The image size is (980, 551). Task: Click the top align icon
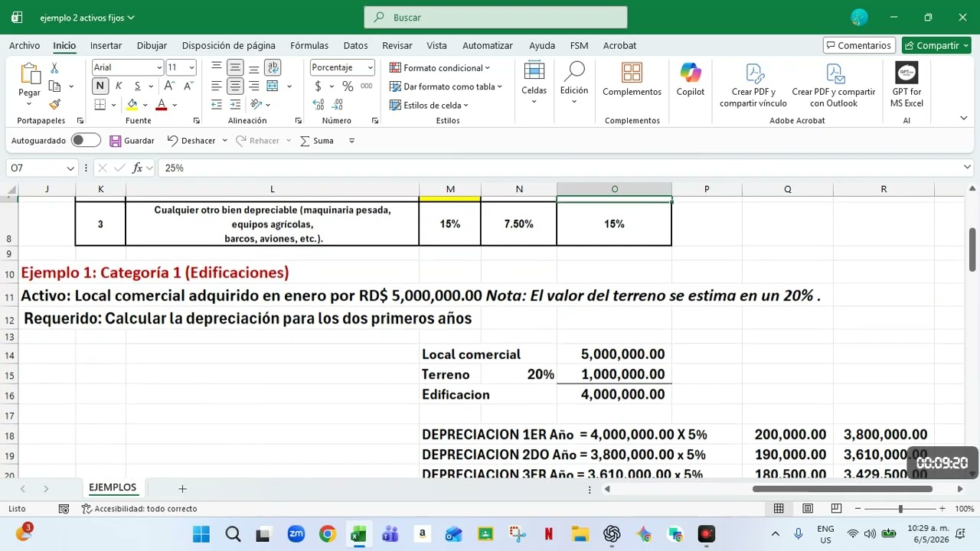(x=217, y=67)
